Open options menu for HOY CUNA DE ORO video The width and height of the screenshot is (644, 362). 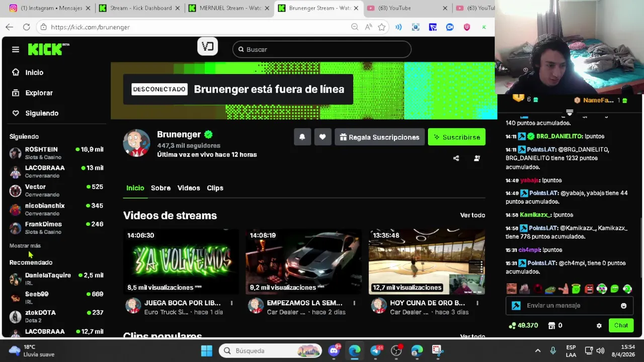point(477,303)
